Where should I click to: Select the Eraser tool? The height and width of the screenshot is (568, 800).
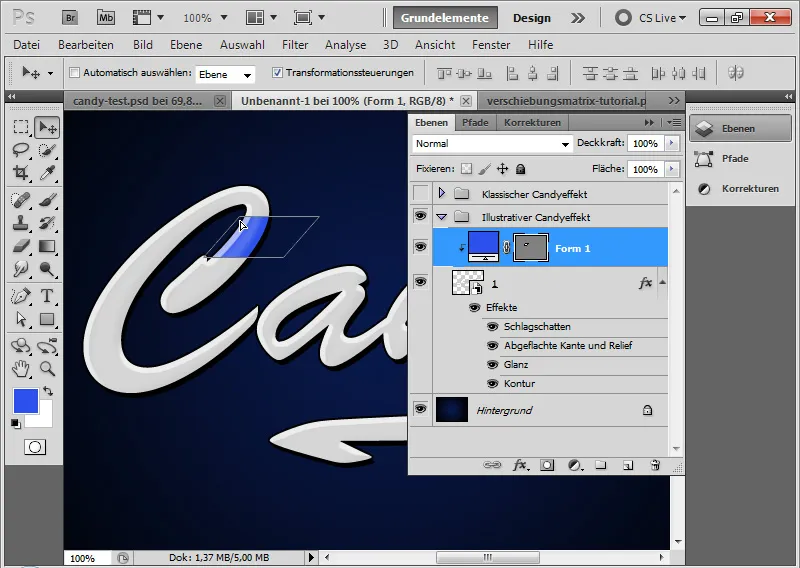tap(21, 246)
